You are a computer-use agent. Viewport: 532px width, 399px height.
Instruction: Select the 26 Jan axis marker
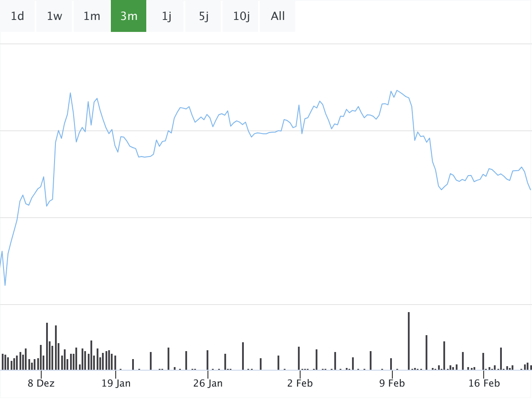[208, 383]
